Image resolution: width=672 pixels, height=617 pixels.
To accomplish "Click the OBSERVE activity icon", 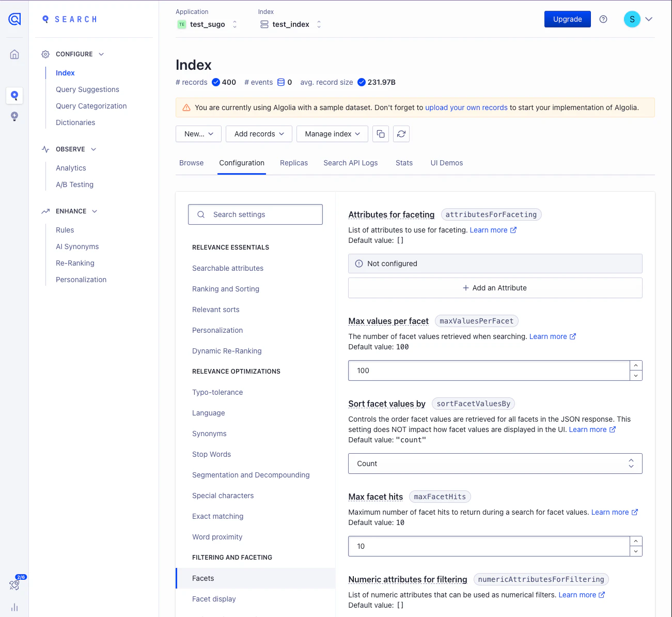I will (45, 149).
